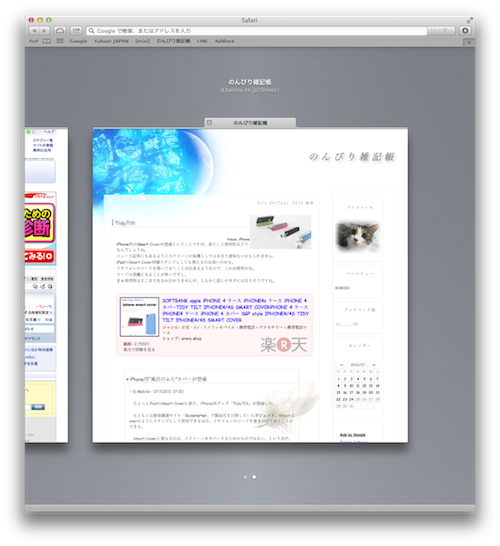Enter full screen with arrows icon

[470, 20]
